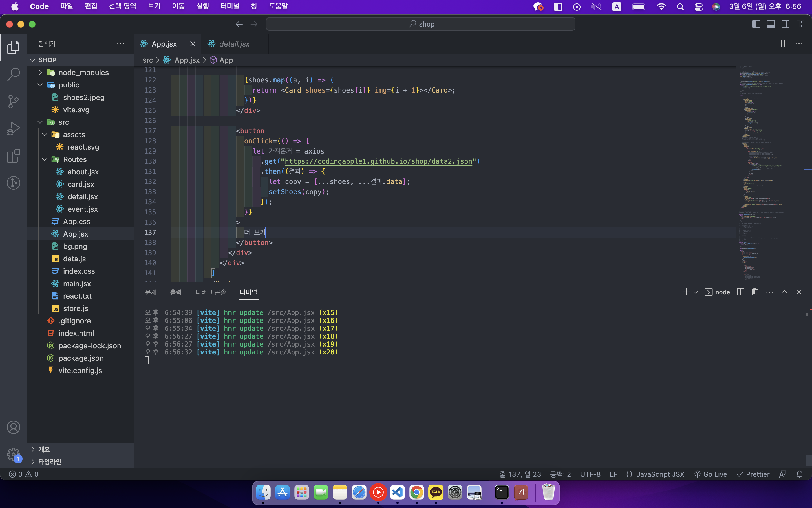Open vite.config.js in the file tree
This screenshot has height=508, width=812.
(81, 370)
